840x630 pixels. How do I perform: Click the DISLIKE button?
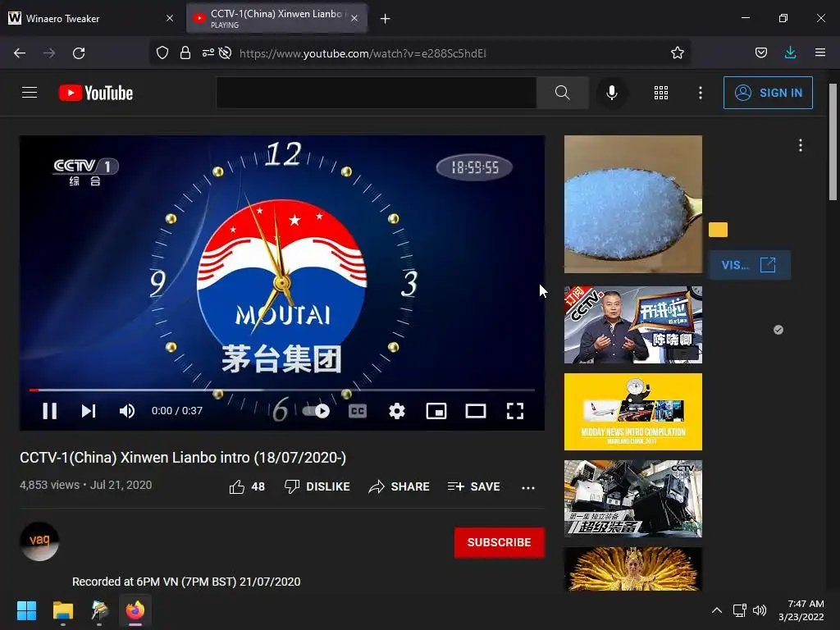tap(317, 486)
